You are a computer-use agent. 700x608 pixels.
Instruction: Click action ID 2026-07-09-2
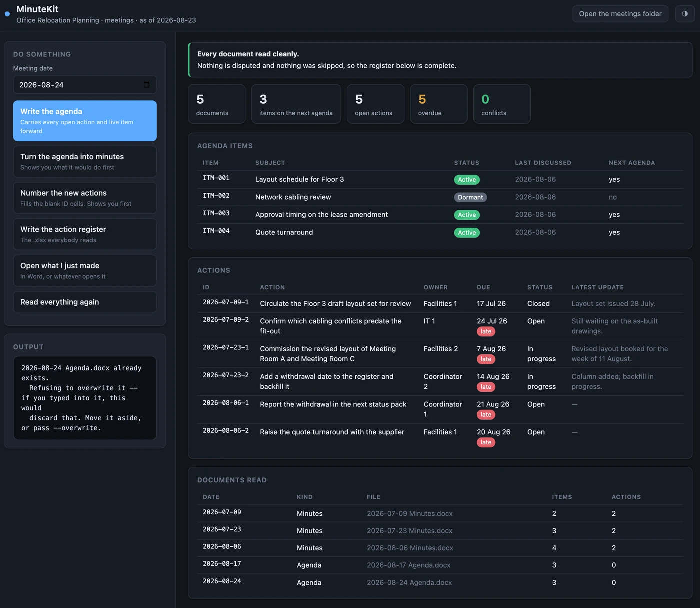[226, 320]
